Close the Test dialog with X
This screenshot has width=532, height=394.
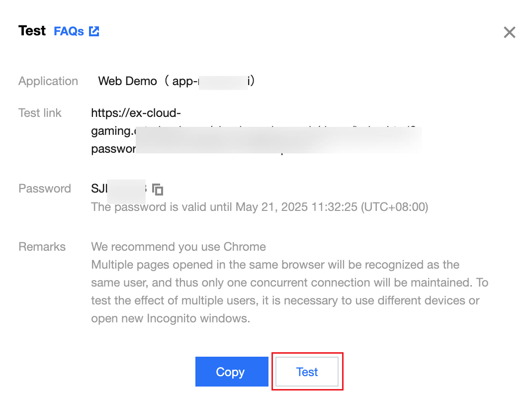[x=509, y=32]
